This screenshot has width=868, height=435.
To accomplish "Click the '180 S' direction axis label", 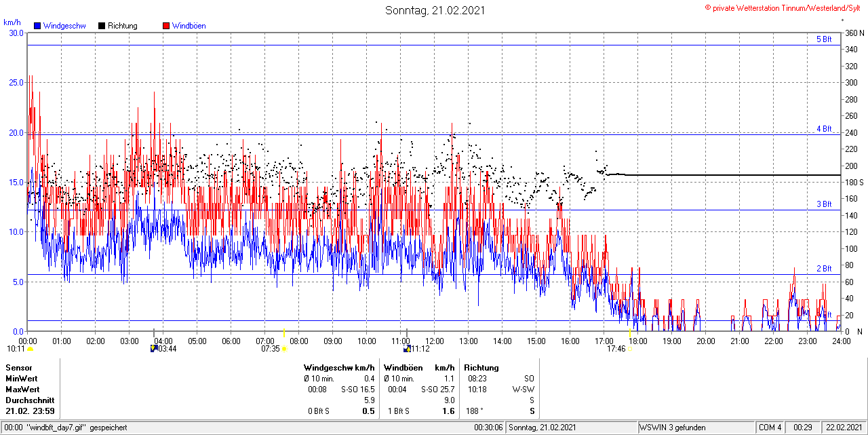I will click(854, 183).
